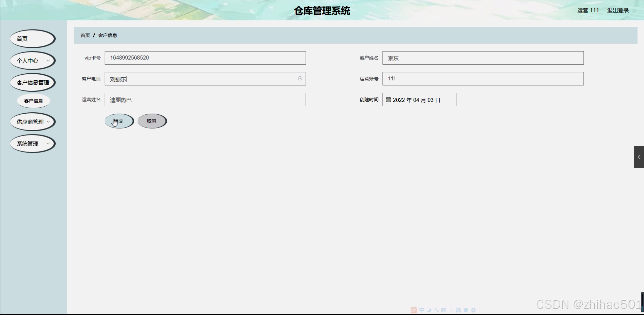The height and width of the screenshot is (315, 644).
Task: Open the side panel arrow on right edge
Action: click(x=639, y=157)
